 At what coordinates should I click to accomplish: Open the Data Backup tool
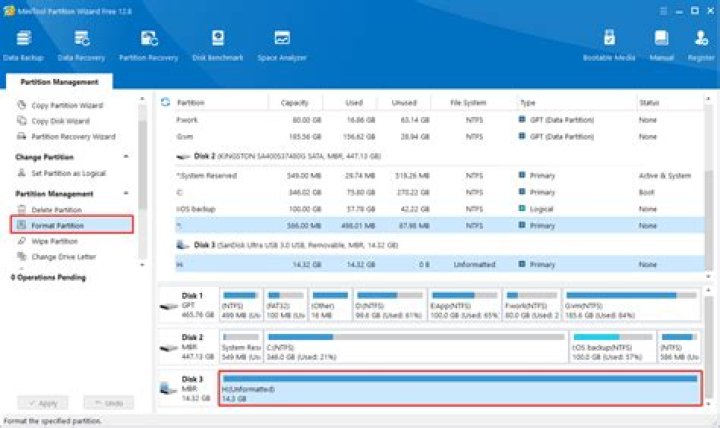tap(23, 45)
